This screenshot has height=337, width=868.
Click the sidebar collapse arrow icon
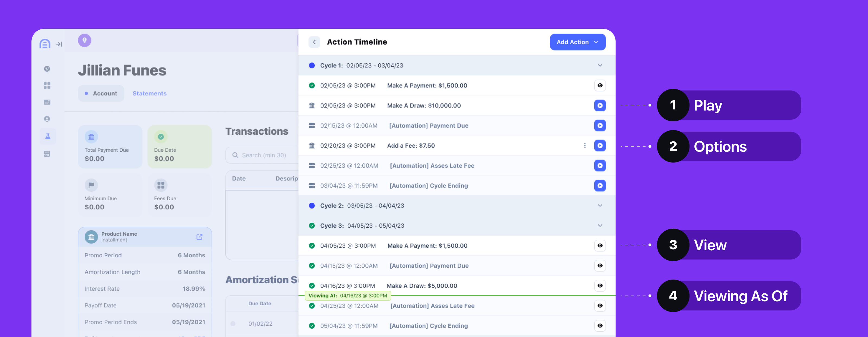pos(59,44)
